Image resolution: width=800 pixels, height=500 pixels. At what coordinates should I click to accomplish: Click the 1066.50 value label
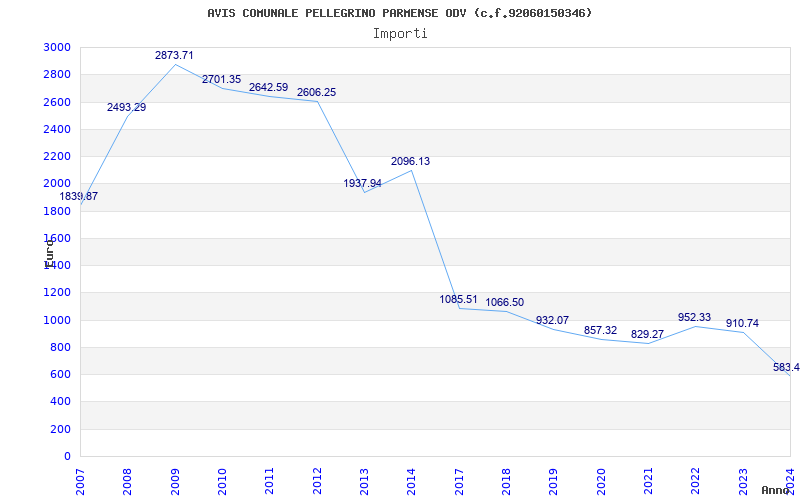pos(505,302)
